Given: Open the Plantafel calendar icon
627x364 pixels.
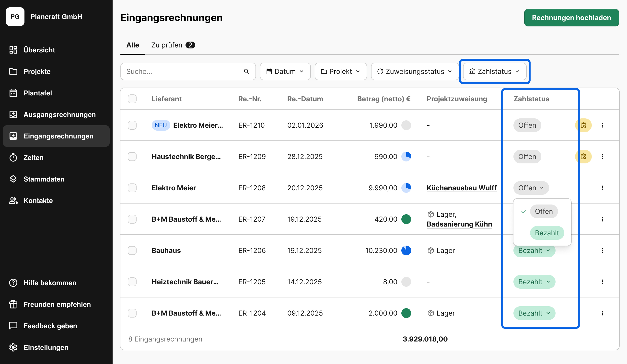Looking at the screenshot, I should (x=13, y=93).
